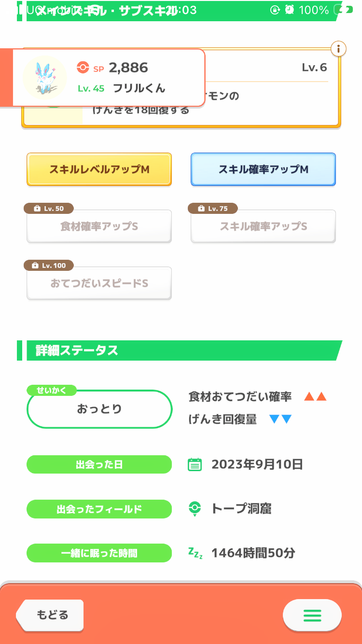Select the blue スキル確率アップM sub skill
The width and height of the screenshot is (362, 644).
coord(263,169)
